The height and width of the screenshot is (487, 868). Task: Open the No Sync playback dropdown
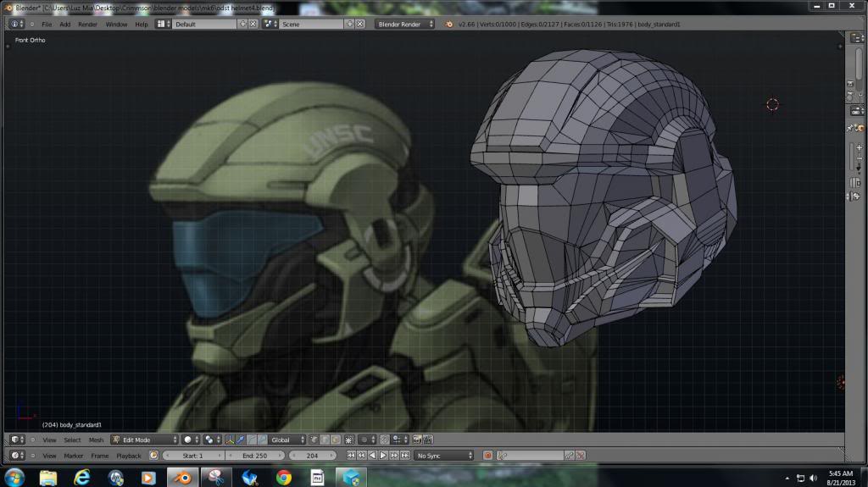(444, 456)
